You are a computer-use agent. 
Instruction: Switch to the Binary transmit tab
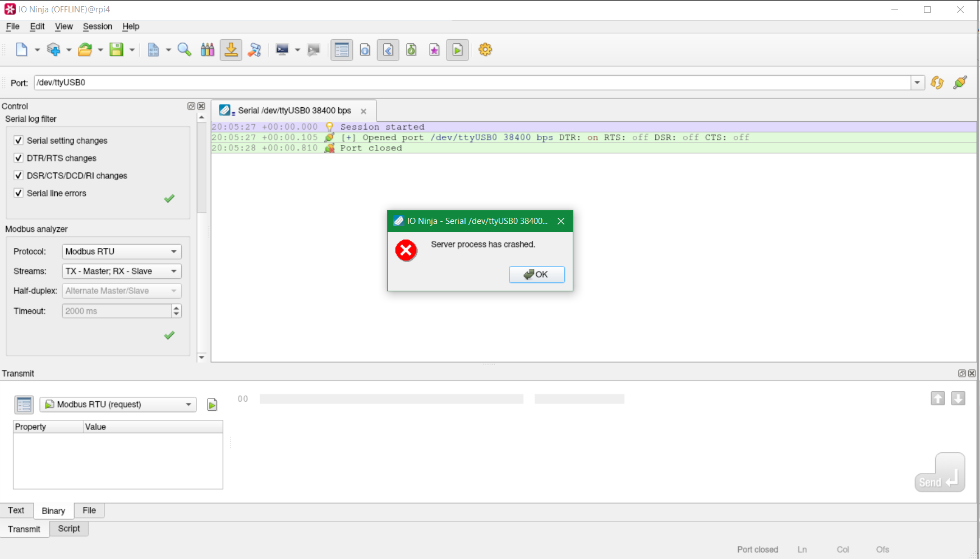(53, 511)
